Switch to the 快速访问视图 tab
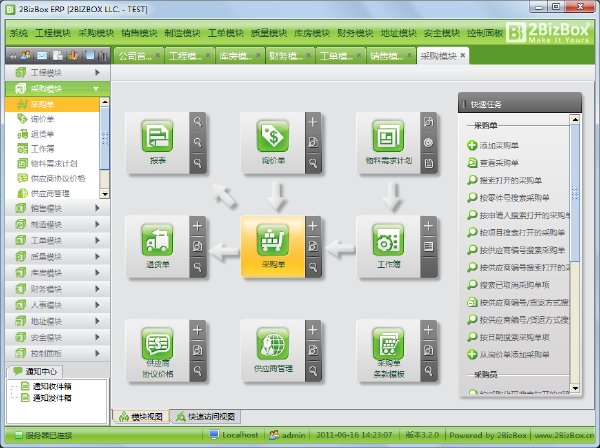 [205, 417]
